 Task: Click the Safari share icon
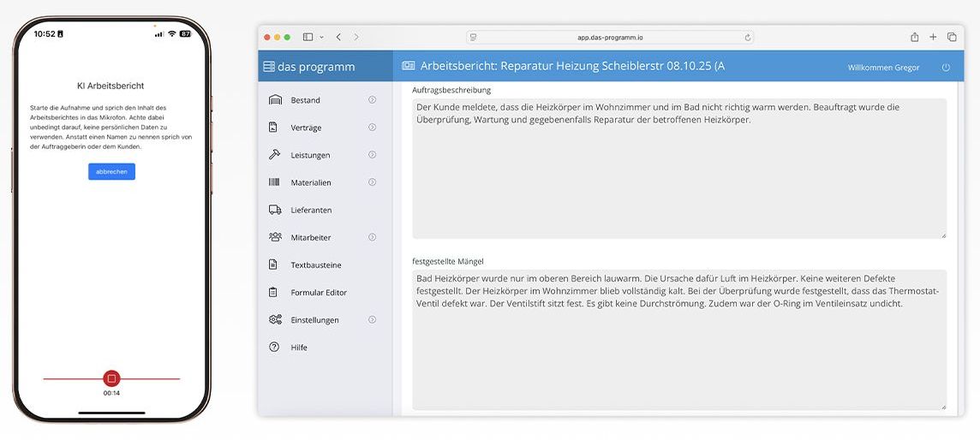(914, 38)
